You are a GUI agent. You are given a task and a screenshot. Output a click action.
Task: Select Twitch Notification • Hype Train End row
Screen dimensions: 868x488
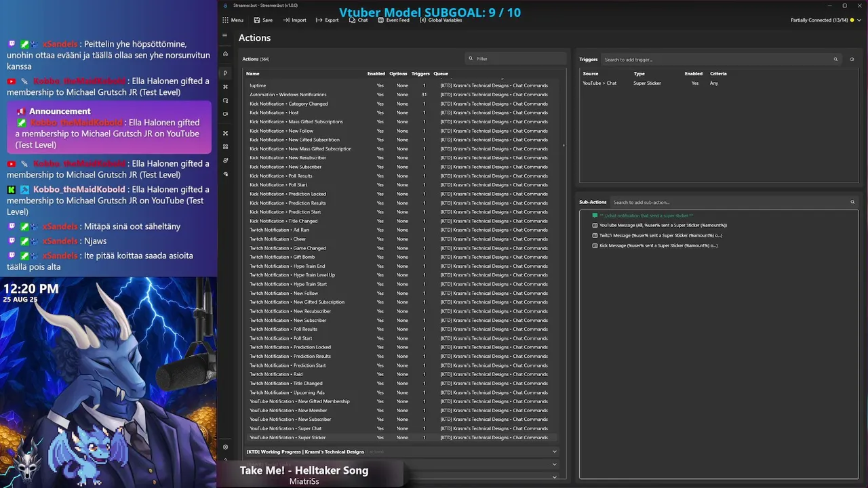(x=400, y=266)
